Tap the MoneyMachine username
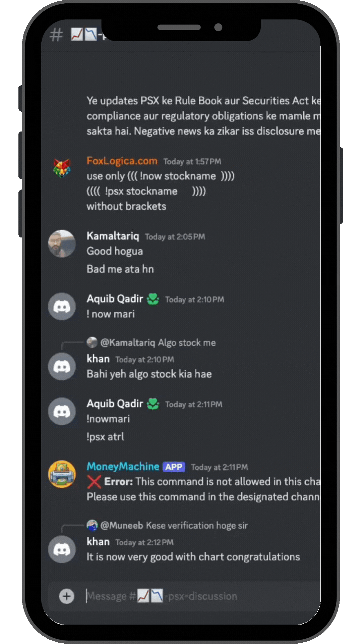The height and width of the screenshot is (644, 362). (x=123, y=466)
